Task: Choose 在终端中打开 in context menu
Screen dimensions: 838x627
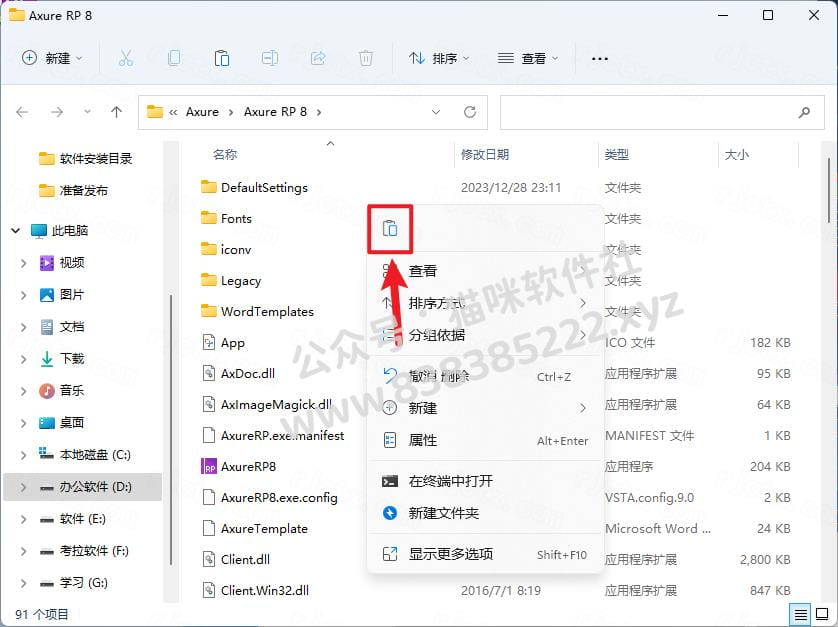Action: click(485, 481)
